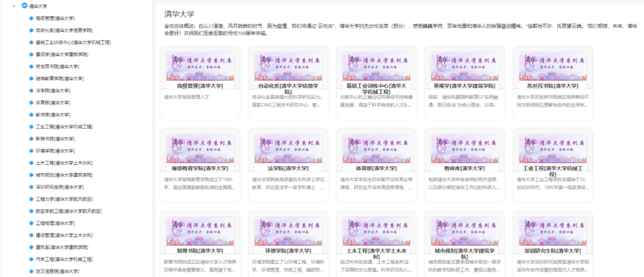Select 建设管理[清华大学土木水利] tree node
Image resolution: width=644 pixels, height=277 pixels.
(x=64, y=235)
